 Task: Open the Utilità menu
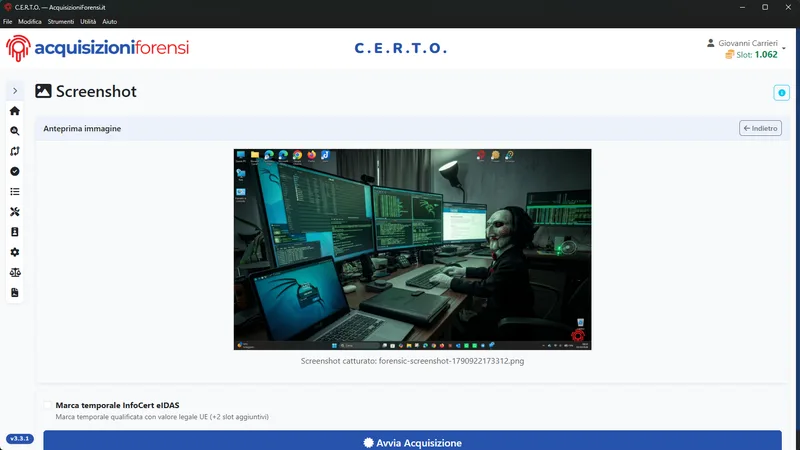coord(88,21)
